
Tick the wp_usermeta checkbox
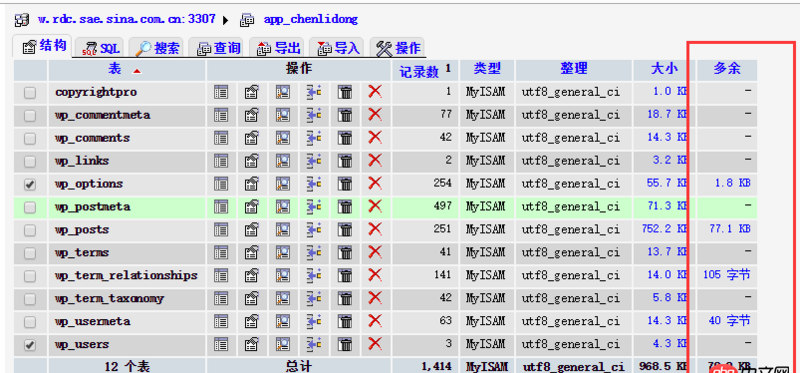[x=30, y=322]
